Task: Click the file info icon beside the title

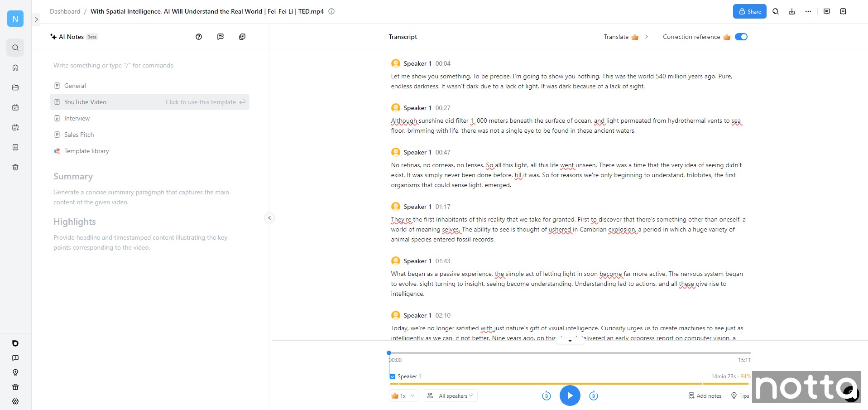Action: coord(331,11)
